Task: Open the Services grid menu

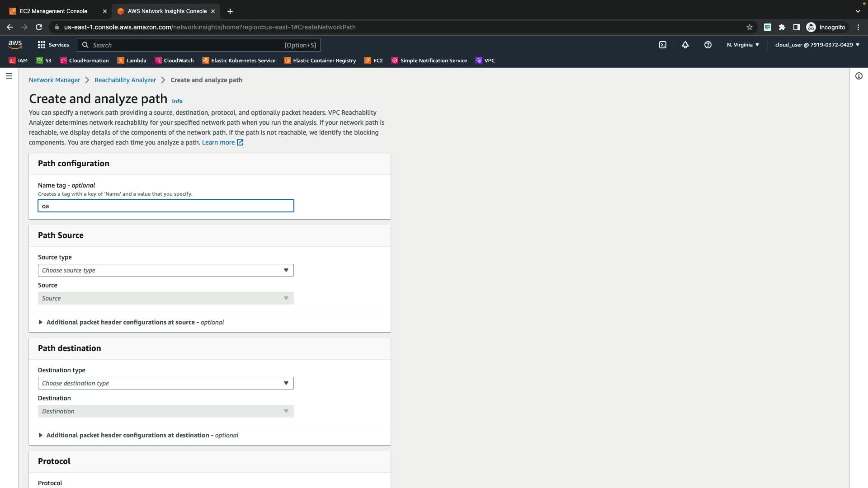Action: (x=53, y=45)
